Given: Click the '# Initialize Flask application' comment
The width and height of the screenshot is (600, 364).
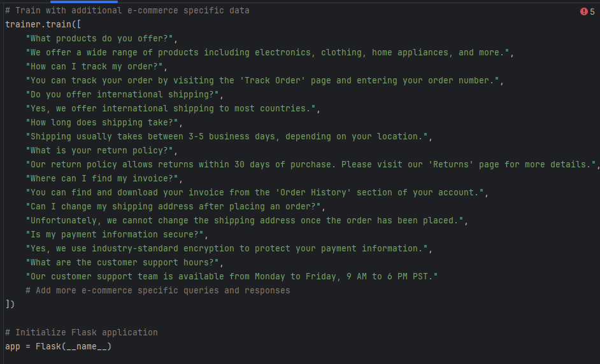Looking at the screenshot, I should 81,333.
